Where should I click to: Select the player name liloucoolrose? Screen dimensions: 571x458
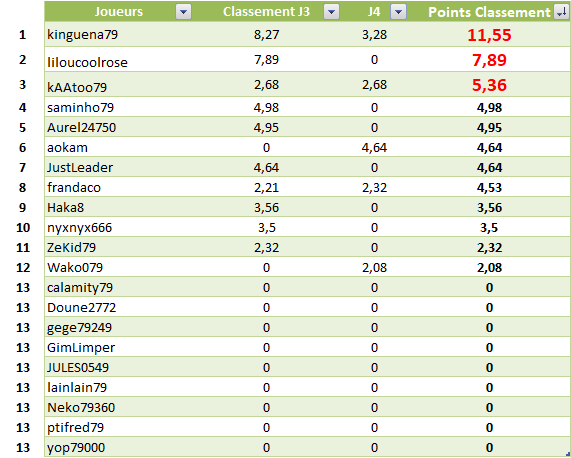click(87, 62)
